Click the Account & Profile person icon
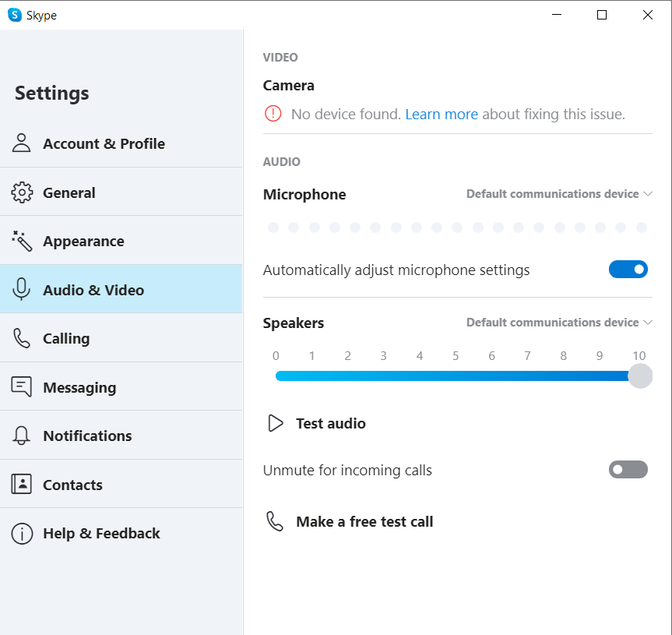 22,143
